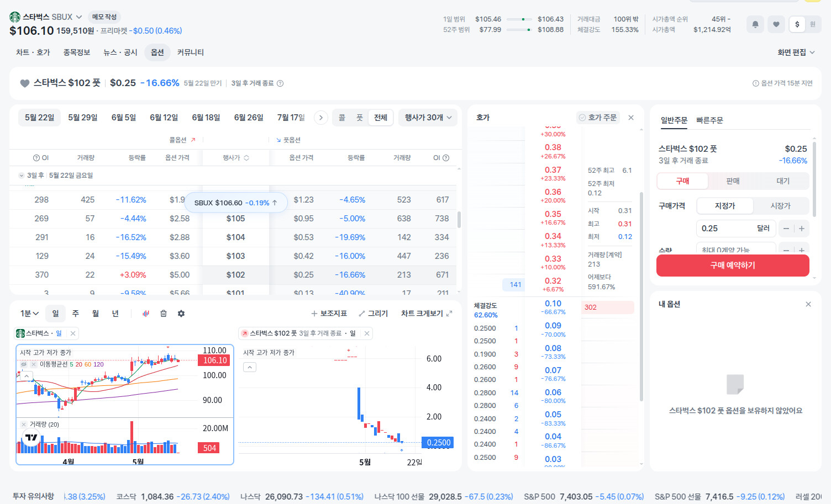
Task: Click the Starbucks logo icon beside SBUX
Action: coord(15,17)
